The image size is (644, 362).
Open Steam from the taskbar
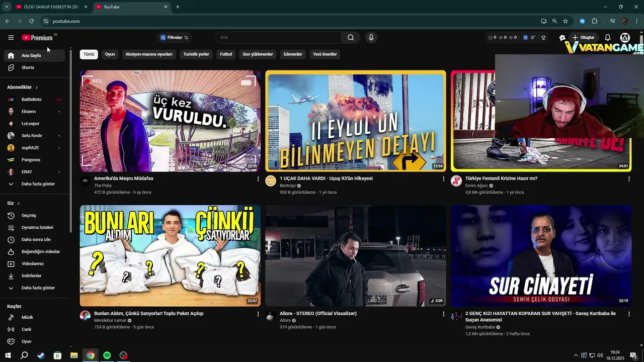tap(41, 355)
